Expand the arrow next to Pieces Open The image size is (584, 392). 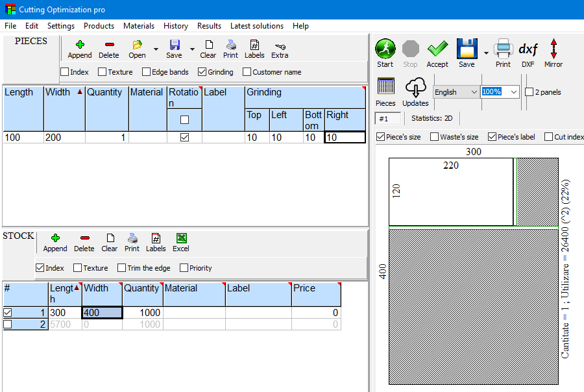[156, 49]
